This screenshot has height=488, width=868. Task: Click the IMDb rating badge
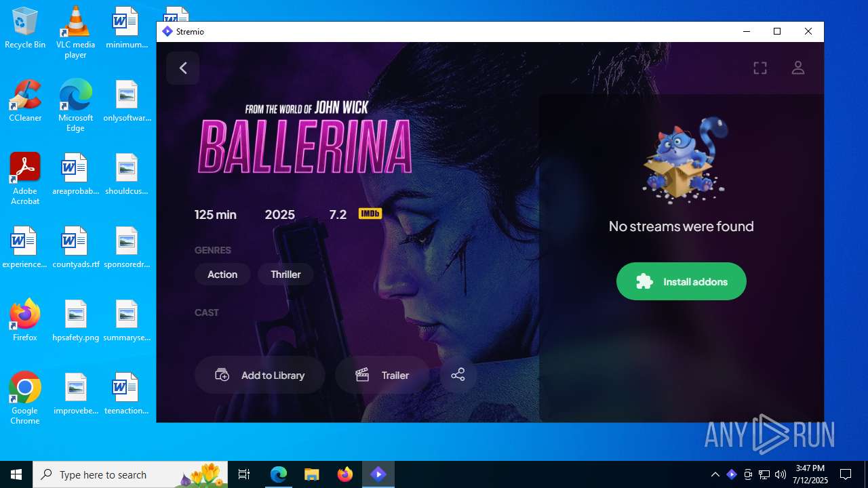370,214
